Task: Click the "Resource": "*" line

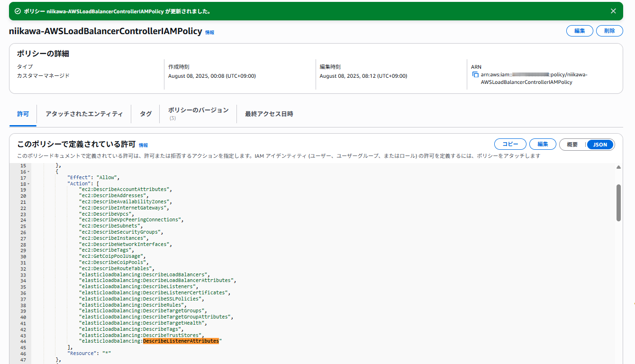Action: point(89,354)
